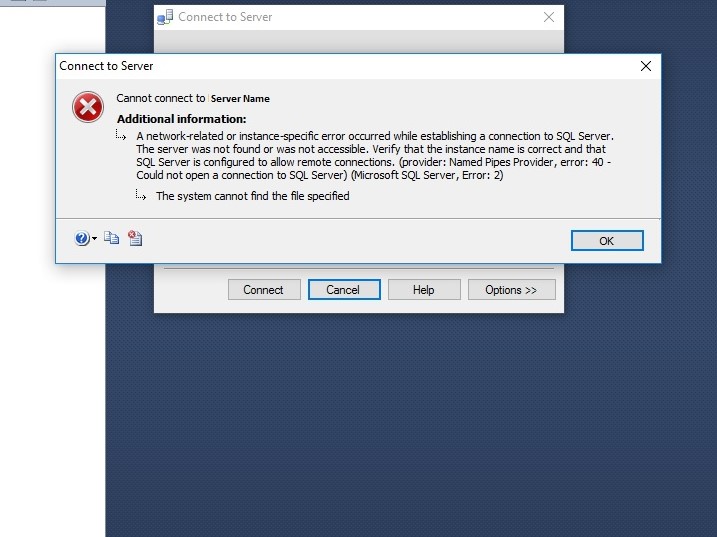The height and width of the screenshot is (537, 717).
Task: Click the error dialog's 'Connect to Server' title bar
Action: click(348, 66)
